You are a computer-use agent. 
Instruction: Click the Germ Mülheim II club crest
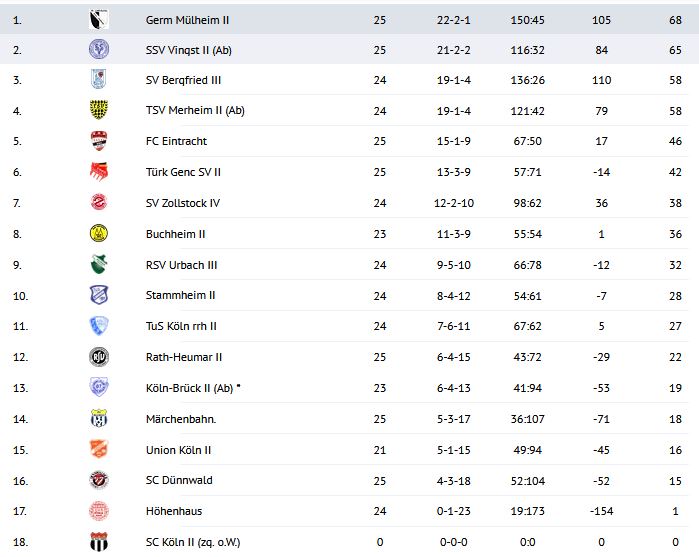pos(99,19)
